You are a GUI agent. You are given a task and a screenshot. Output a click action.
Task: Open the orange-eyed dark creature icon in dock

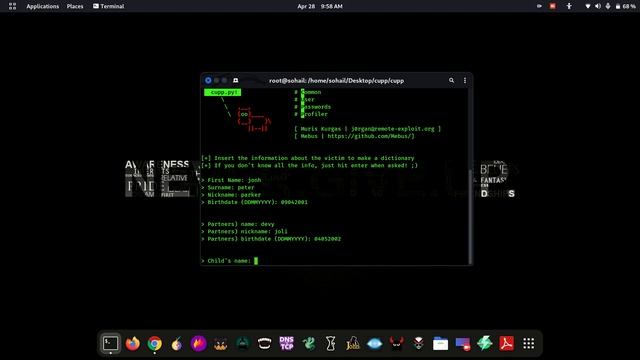pyautogui.click(x=220, y=344)
